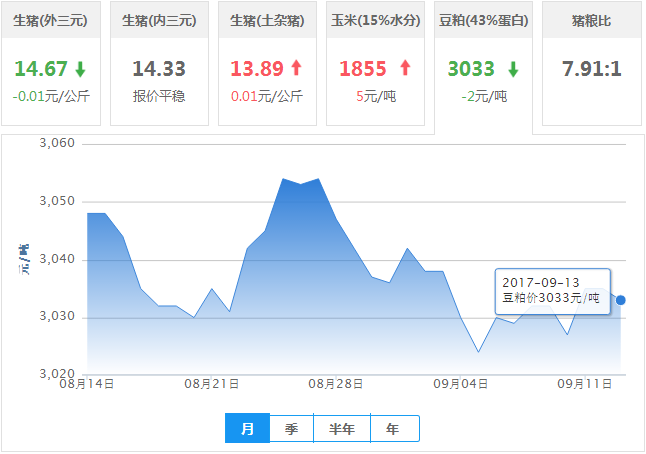Screen dimensions: 646x454
Task: Click the 0.01元/公斤 red change text
Action: click(267, 96)
